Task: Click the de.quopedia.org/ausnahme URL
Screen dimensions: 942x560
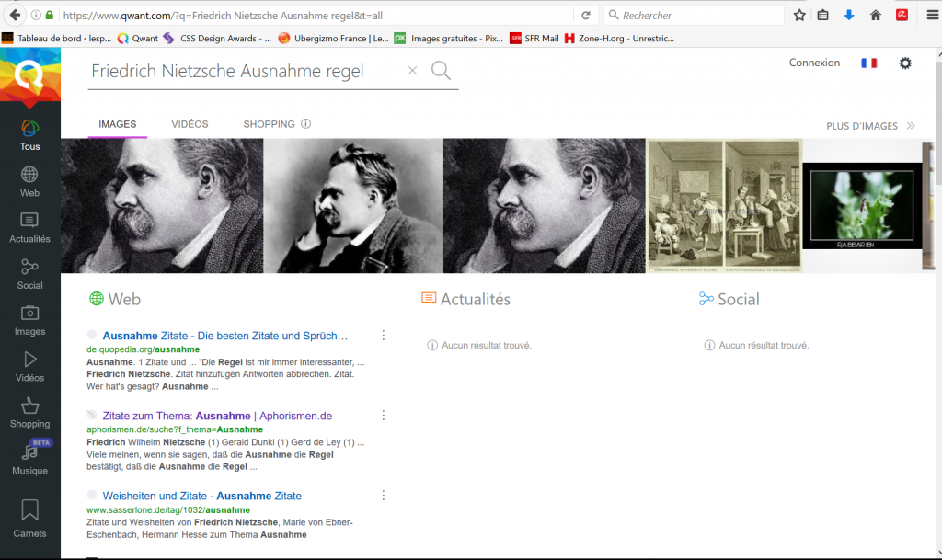Action: [x=143, y=349]
